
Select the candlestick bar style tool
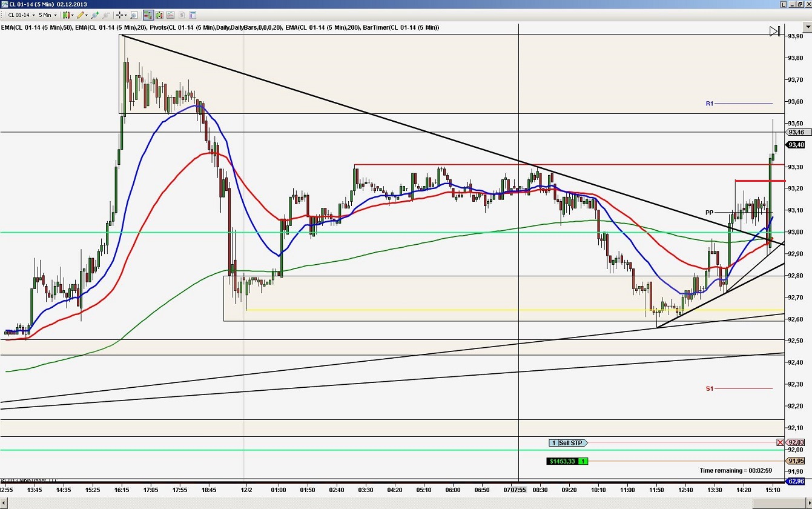(65, 15)
